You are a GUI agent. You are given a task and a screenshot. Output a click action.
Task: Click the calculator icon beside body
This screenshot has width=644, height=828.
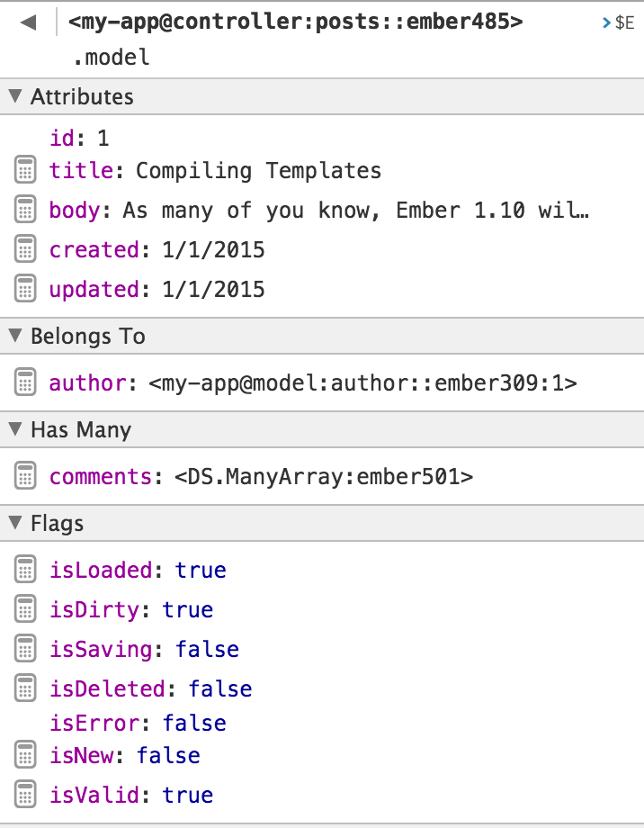25,210
